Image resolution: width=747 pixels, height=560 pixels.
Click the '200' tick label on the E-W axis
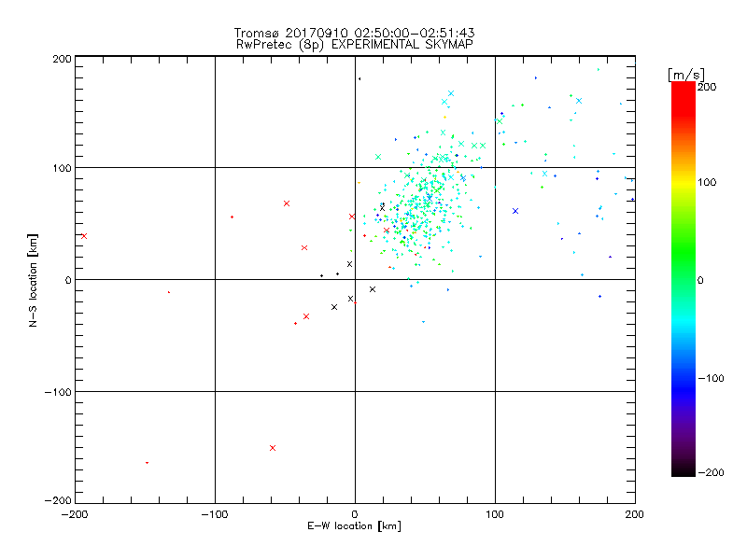pyautogui.click(x=635, y=514)
